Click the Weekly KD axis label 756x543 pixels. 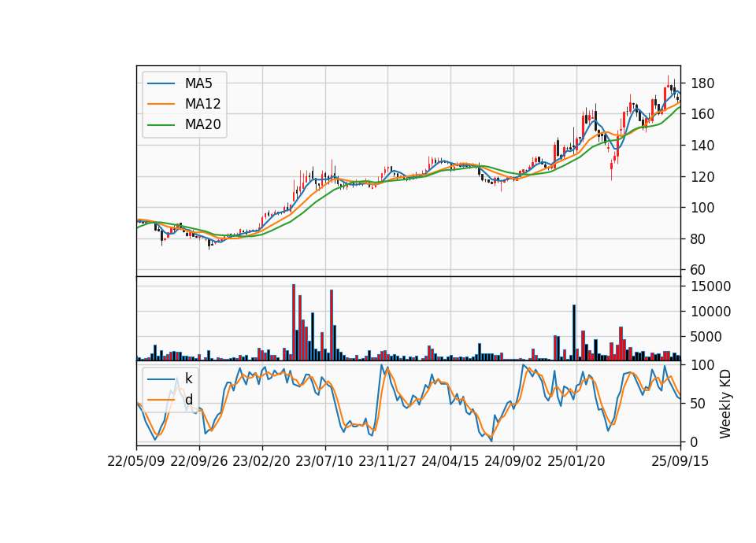tap(725, 404)
